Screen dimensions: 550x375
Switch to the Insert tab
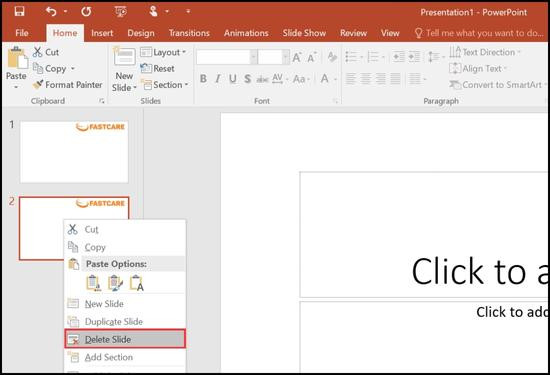(102, 33)
